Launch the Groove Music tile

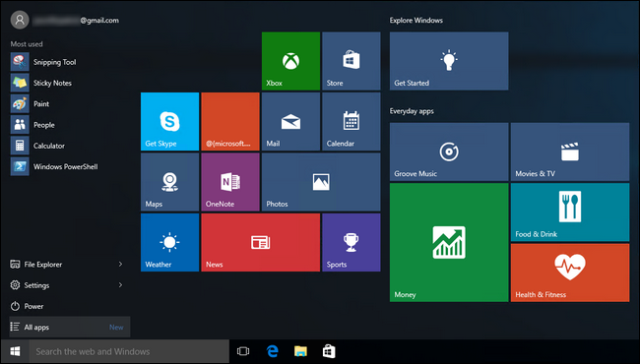(449, 152)
